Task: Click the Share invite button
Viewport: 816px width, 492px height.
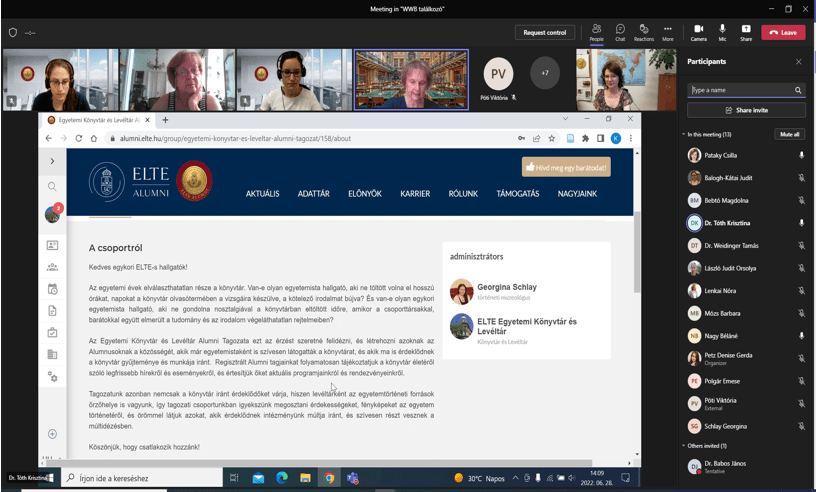Action: pos(746,110)
